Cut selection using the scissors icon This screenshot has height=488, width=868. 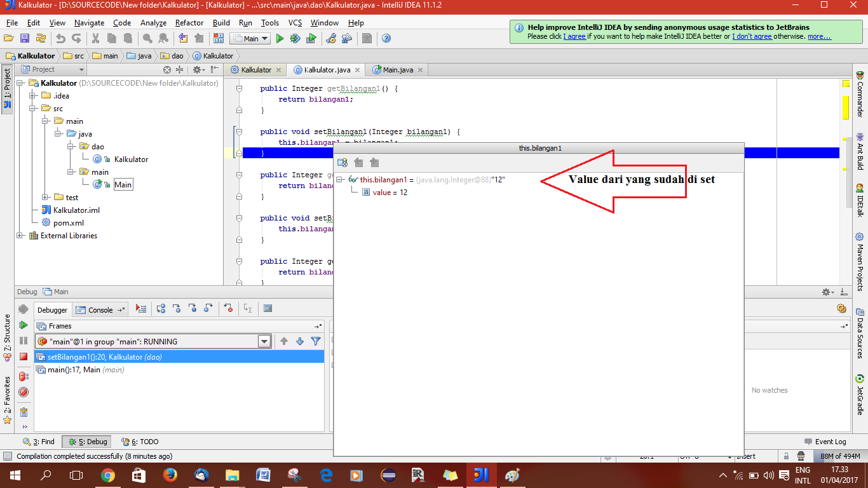tap(96, 39)
